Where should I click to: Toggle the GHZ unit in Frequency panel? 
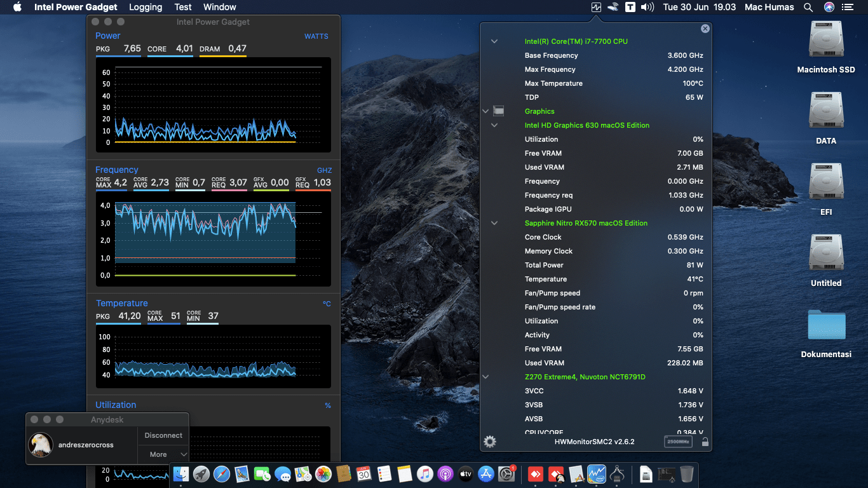click(324, 170)
